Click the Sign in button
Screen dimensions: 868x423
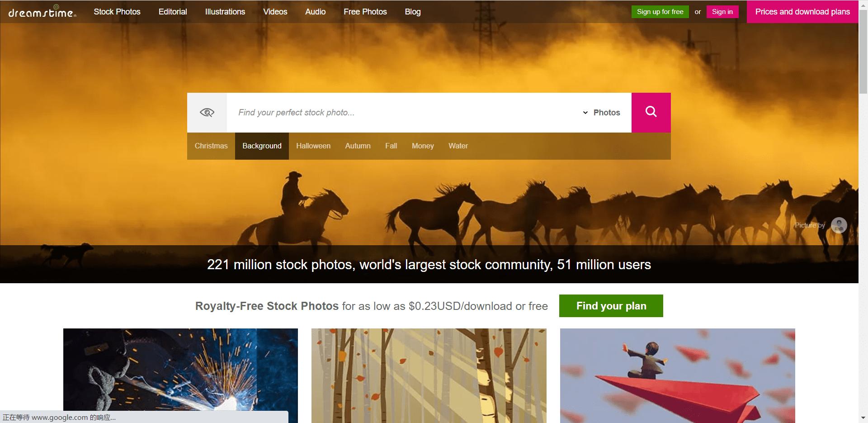[x=722, y=12]
